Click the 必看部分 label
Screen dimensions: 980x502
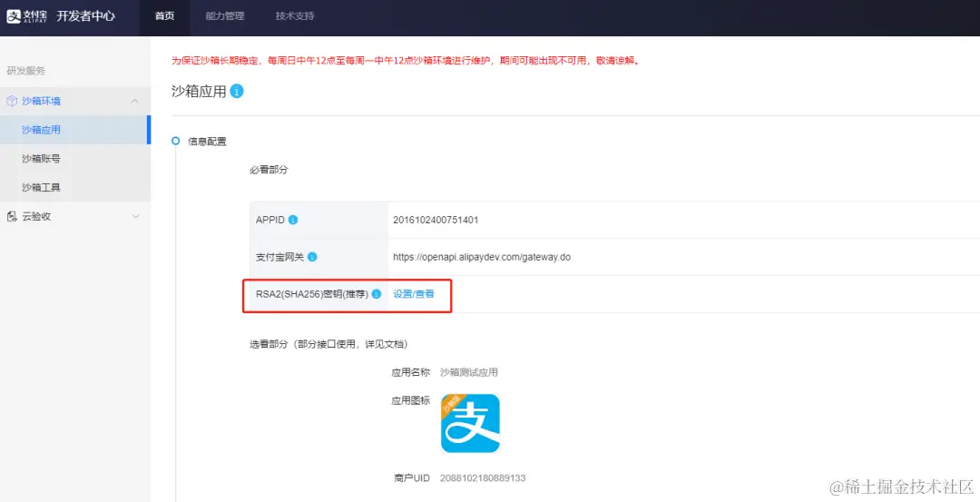tap(269, 170)
